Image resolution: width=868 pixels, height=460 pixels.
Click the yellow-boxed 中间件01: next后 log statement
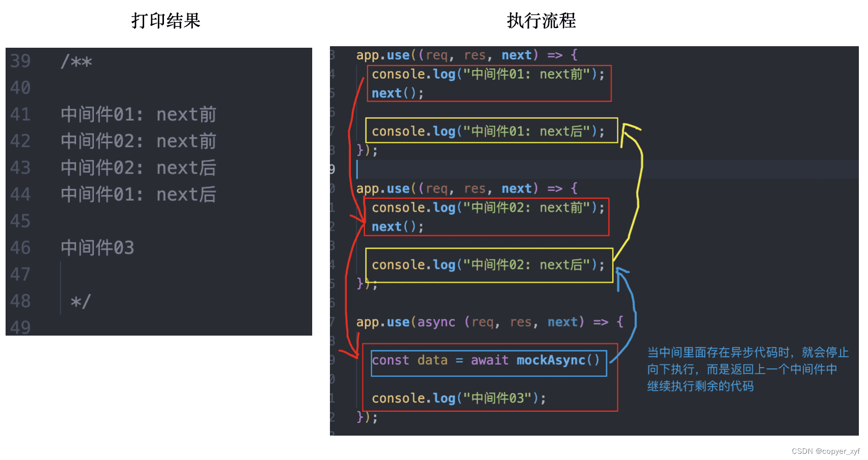pos(487,132)
